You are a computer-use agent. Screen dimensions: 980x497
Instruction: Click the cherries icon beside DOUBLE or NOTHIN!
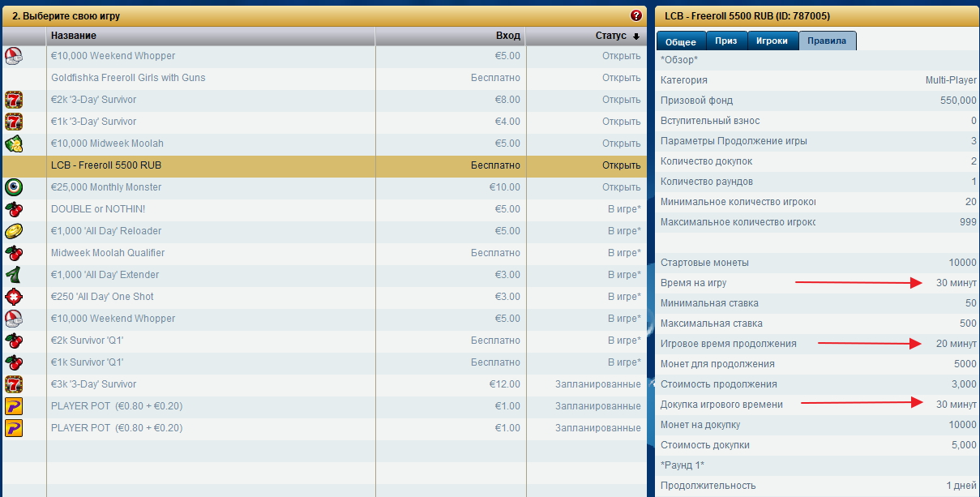click(x=14, y=209)
